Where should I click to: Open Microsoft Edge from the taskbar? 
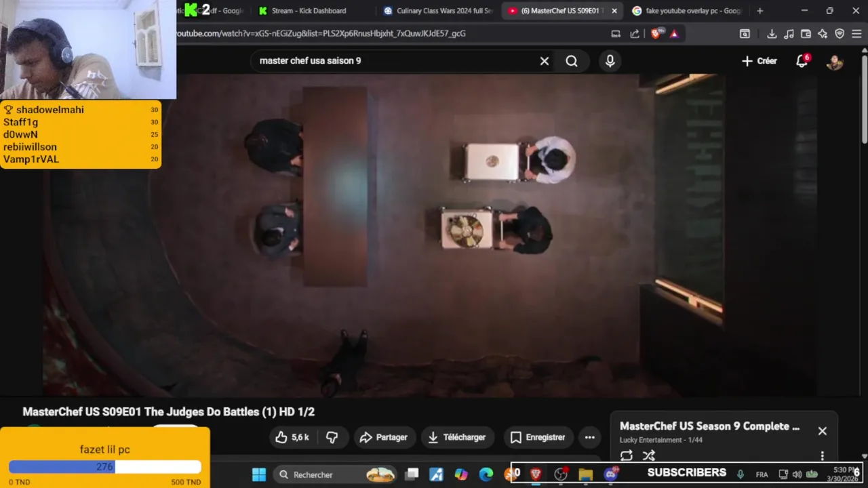(x=486, y=474)
